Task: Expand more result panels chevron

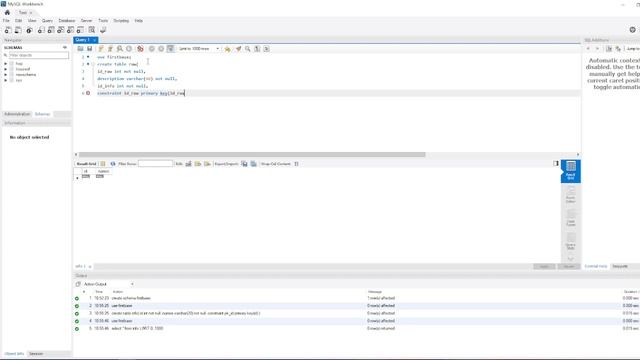Action: tap(571, 258)
